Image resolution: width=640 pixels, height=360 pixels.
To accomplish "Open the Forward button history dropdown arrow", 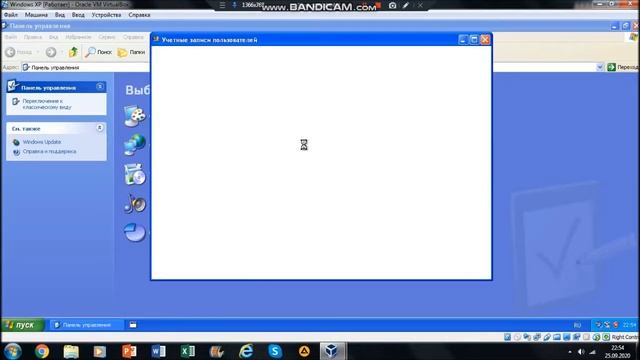I will pos(62,52).
